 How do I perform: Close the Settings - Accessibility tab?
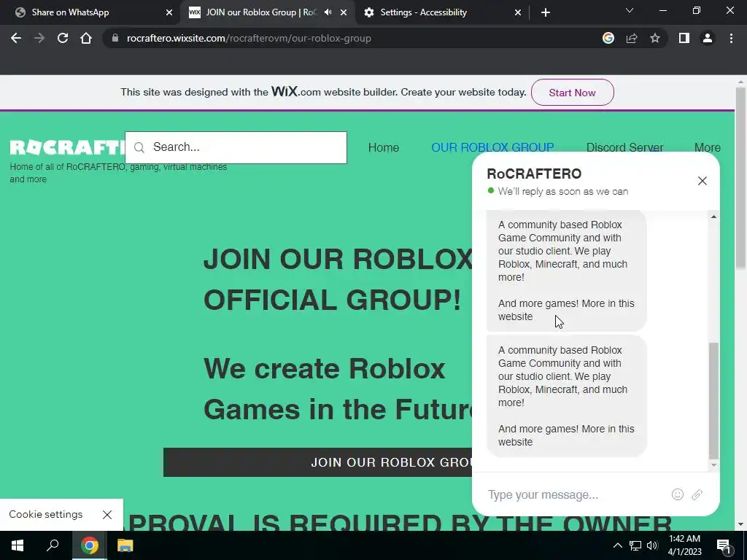point(518,12)
